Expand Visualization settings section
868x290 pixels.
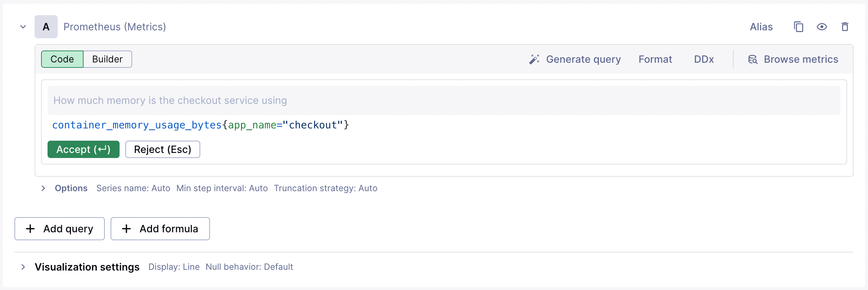pyautogui.click(x=23, y=267)
